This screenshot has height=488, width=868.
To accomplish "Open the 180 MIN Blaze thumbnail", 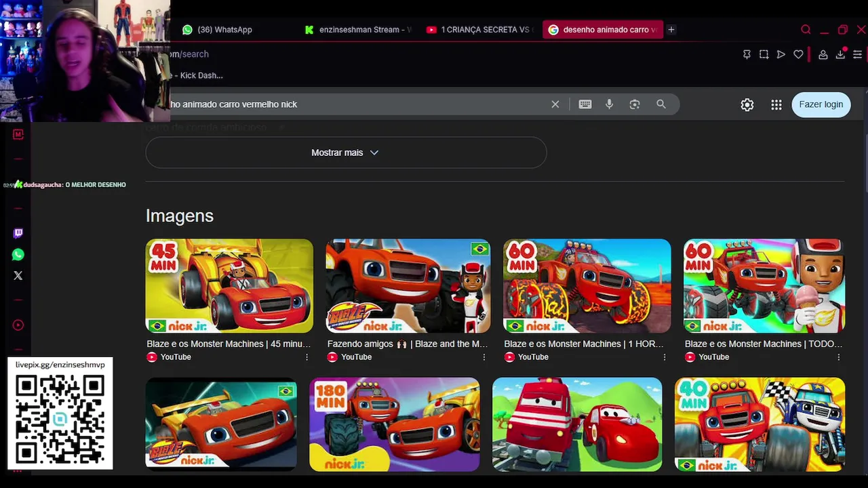I will point(395,424).
